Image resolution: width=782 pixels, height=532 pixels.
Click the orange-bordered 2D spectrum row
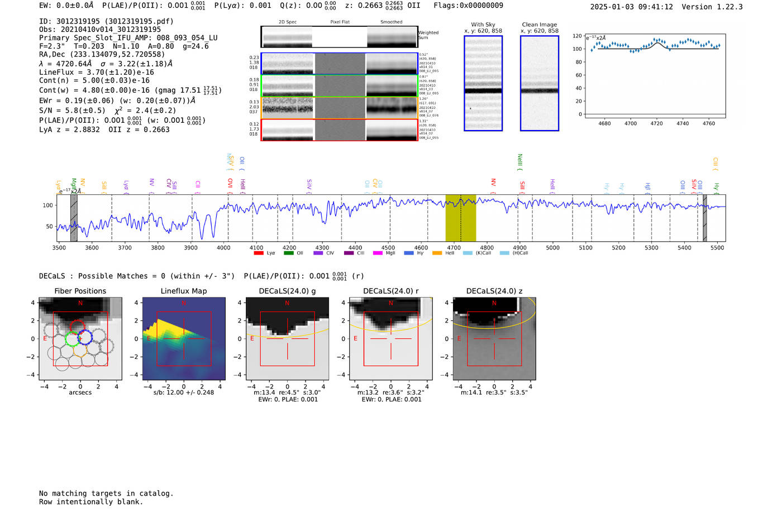pyautogui.click(x=339, y=107)
